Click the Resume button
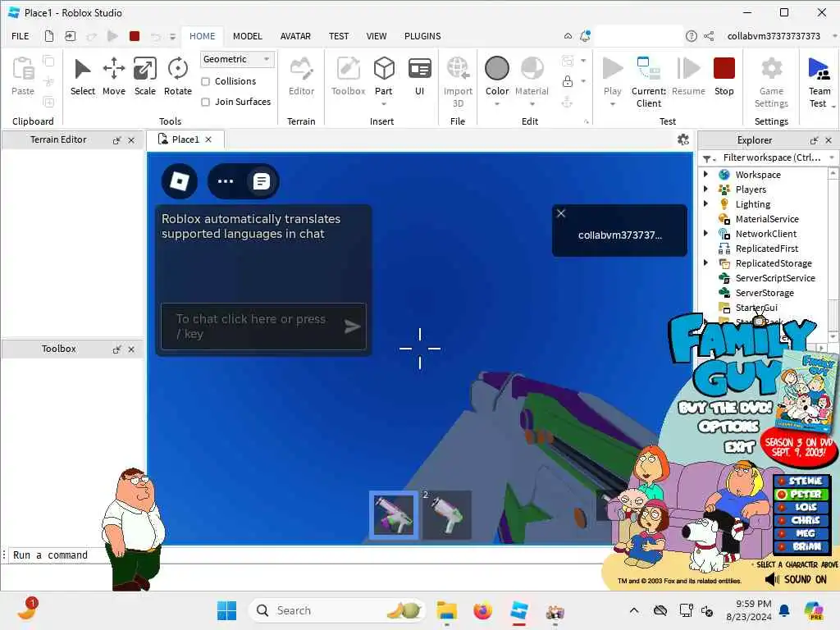The width and height of the screenshot is (840, 630). coord(688,76)
